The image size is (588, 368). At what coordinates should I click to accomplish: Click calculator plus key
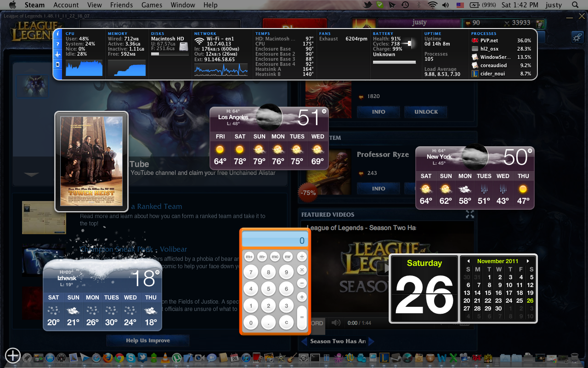pyautogui.click(x=302, y=297)
